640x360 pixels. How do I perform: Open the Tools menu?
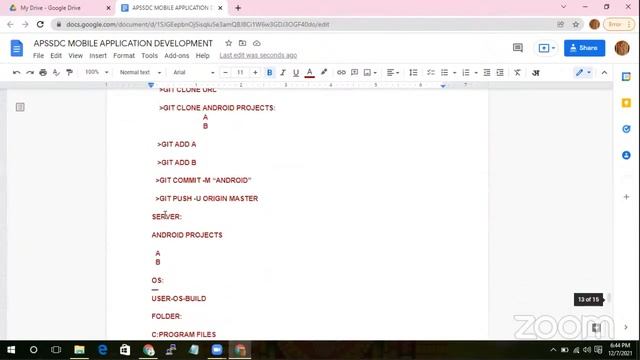[x=149, y=56]
